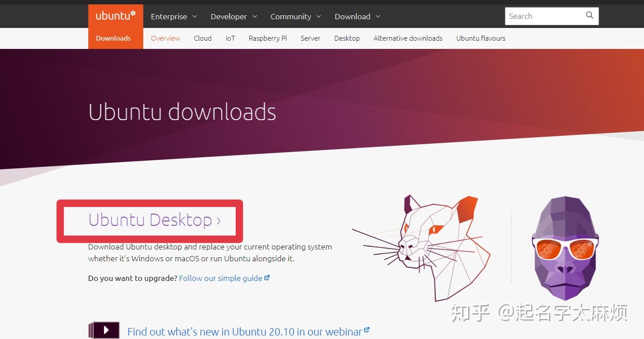
Task: Select Alternative downloads
Action: [x=407, y=38]
